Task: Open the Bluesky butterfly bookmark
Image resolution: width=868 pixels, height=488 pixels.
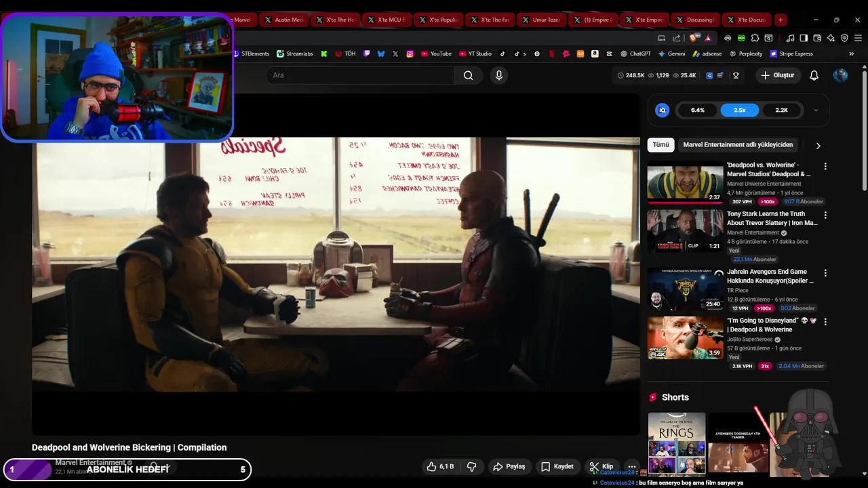Action: 381,54
